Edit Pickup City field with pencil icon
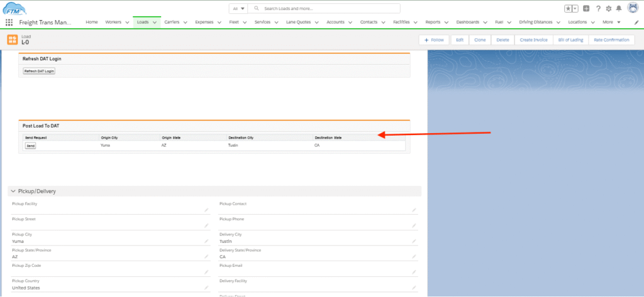Viewport: 644px width, 297px height. coord(206,241)
